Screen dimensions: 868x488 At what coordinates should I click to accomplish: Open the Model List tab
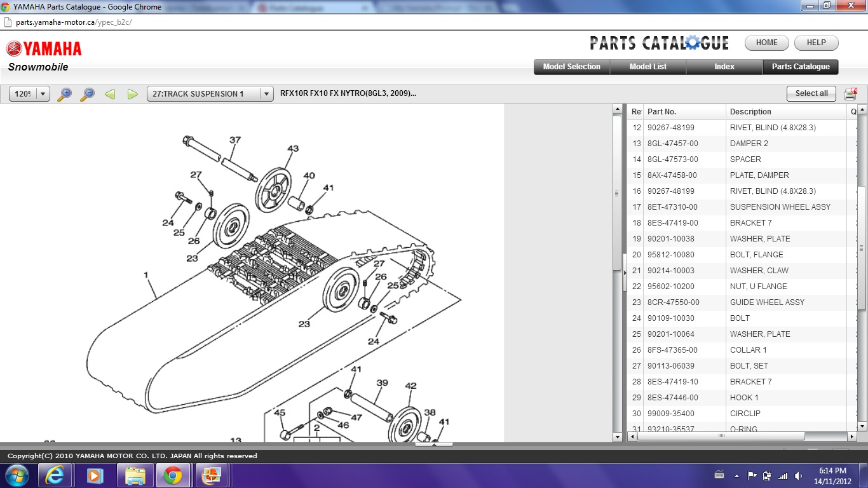[648, 67]
